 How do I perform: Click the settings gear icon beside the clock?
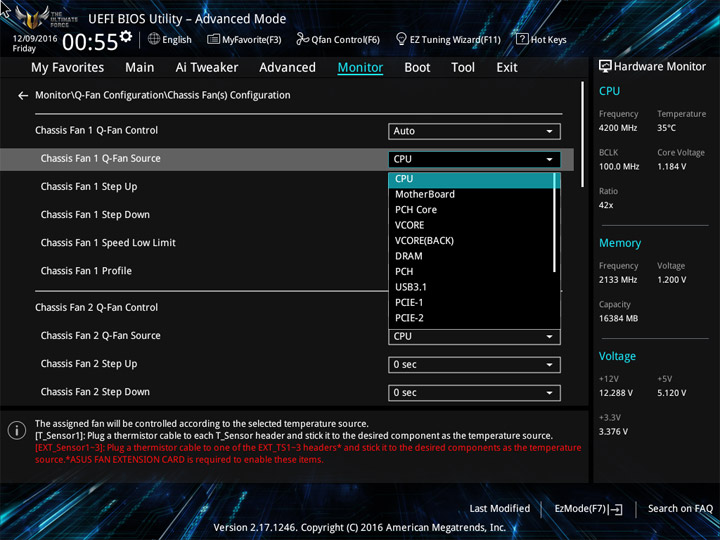(x=126, y=36)
